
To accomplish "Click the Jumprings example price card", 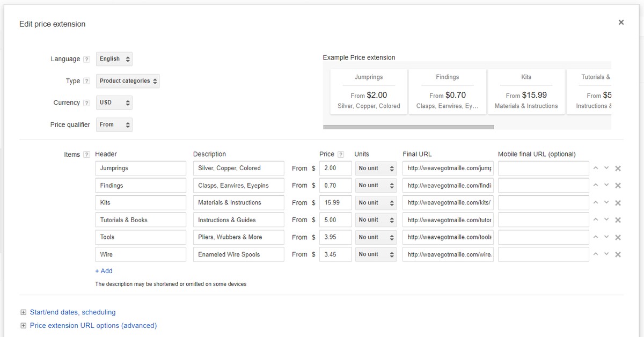I will click(369, 92).
